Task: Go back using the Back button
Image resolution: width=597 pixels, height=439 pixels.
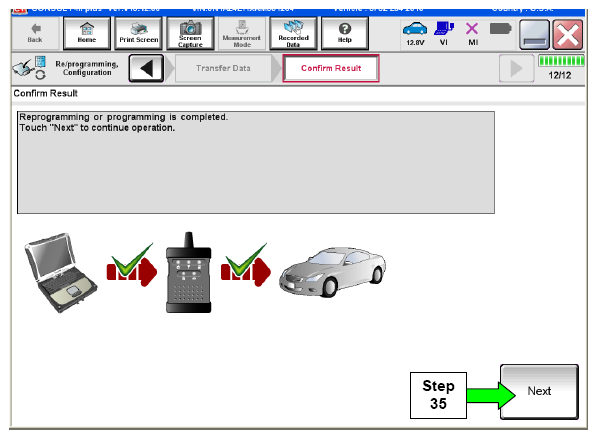Action: [x=35, y=34]
